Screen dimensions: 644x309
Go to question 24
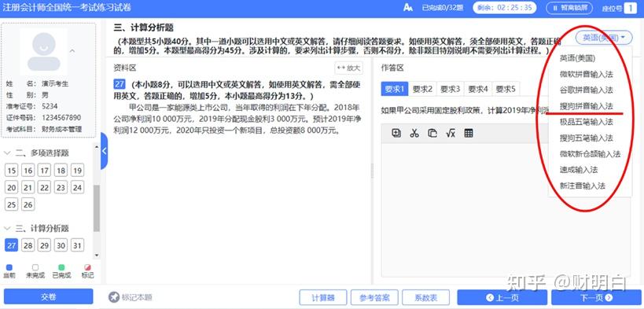click(x=77, y=187)
